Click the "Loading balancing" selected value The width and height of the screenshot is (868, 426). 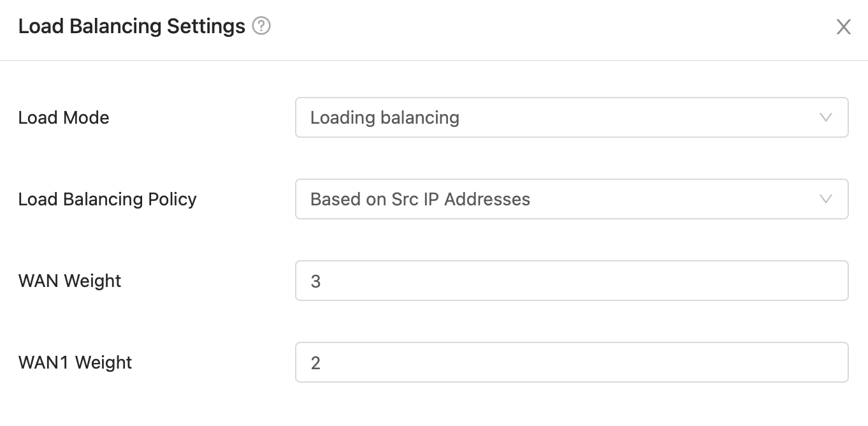click(384, 118)
